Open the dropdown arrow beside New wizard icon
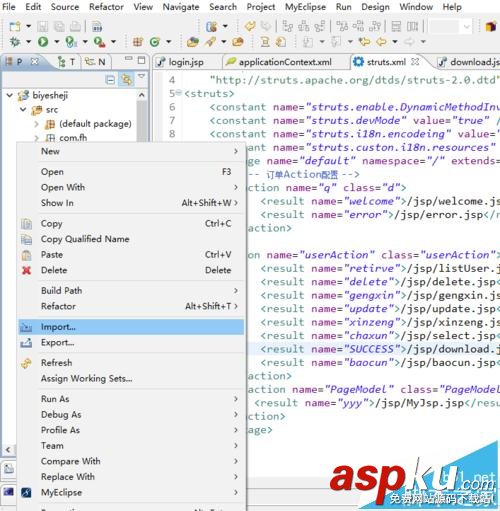 point(28,26)
